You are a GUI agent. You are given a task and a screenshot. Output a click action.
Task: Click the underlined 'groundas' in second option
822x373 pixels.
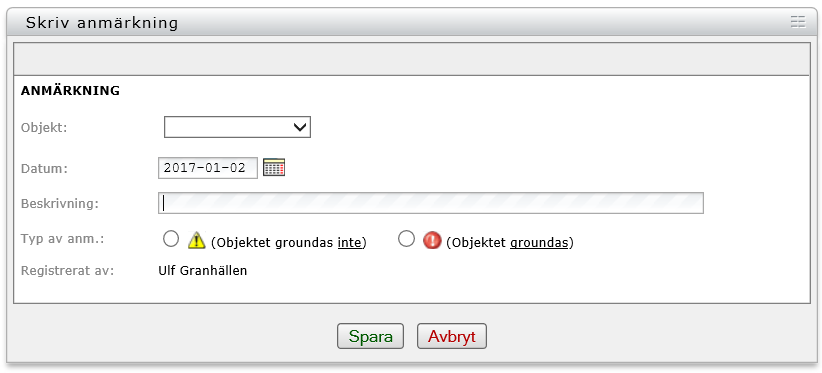point(539,243)
